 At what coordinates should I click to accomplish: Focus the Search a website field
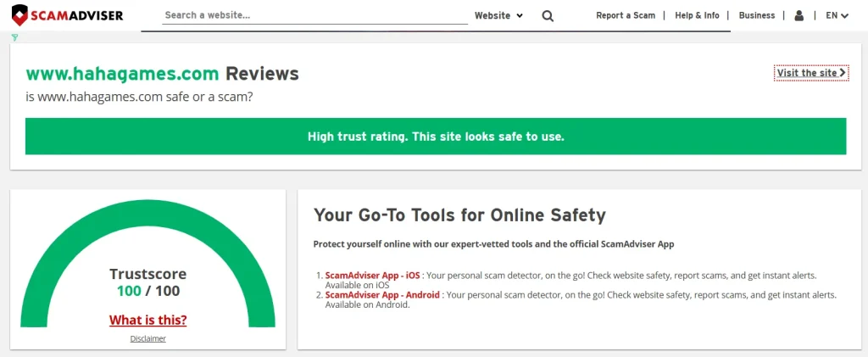pos(315,15)
